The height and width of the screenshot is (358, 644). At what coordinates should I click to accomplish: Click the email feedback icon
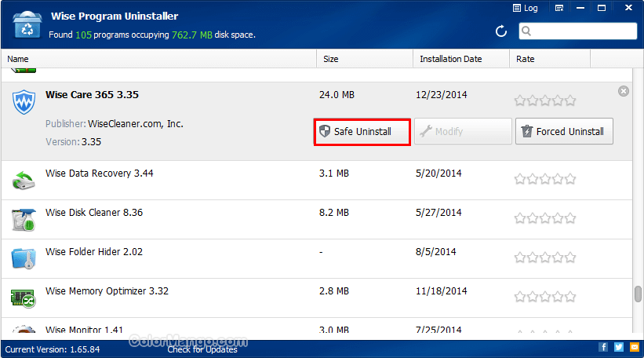coord(634,347)
